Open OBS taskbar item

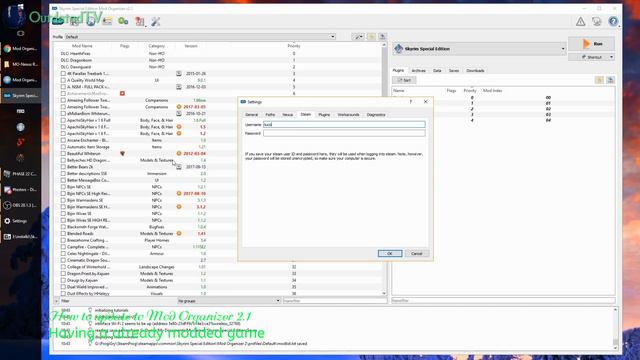20,205
